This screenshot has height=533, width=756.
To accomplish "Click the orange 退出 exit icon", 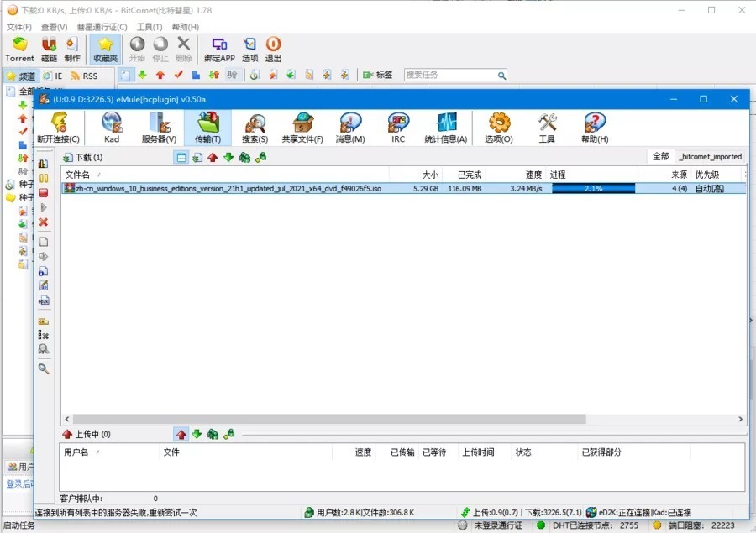I will [x=273, y=50].
